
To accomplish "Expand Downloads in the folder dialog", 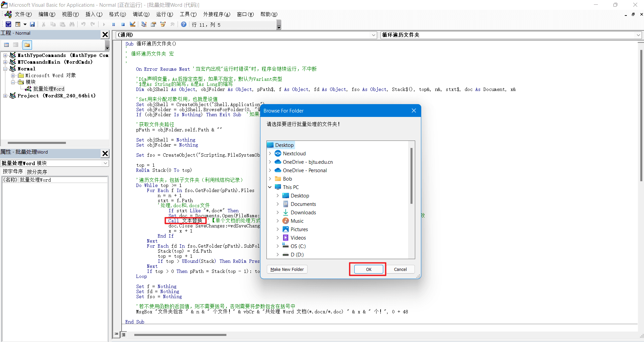I will coord(278,212).
